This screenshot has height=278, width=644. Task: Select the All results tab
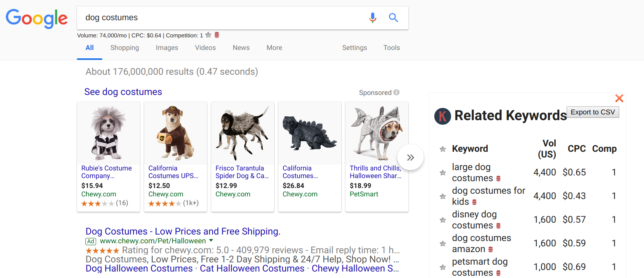(90, 48)
